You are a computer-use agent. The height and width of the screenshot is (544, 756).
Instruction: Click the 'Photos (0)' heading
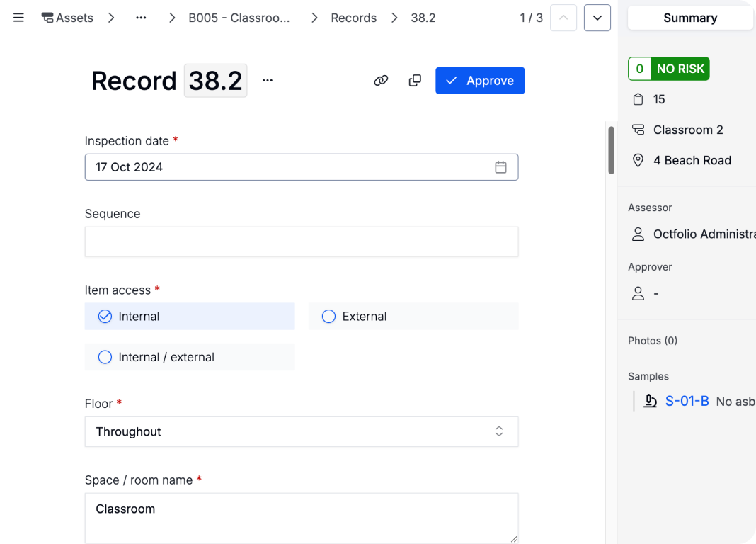click(x=653, y=341)
